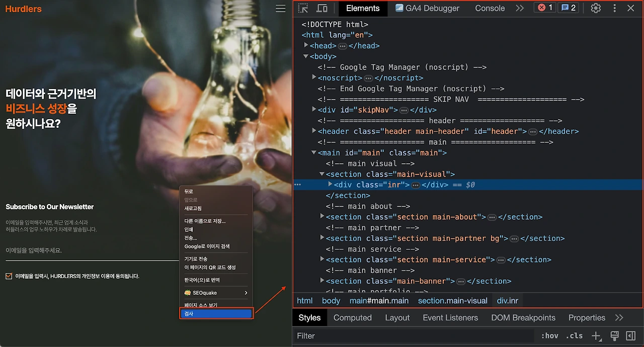Collapse the main id=main node

coord(314,152)
